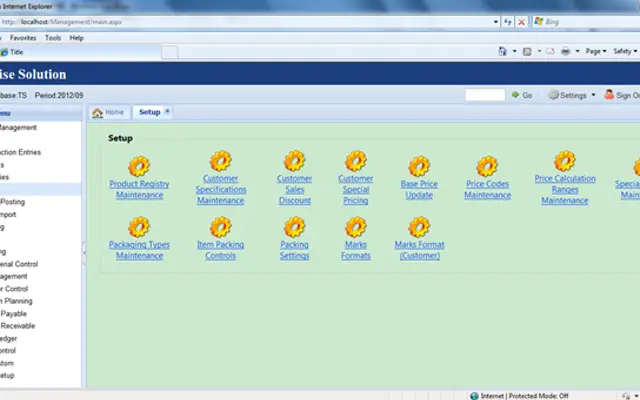Open Customer Specifications Maintenance gear icon
The image size is (640, 400).
[x=221, y=161]
